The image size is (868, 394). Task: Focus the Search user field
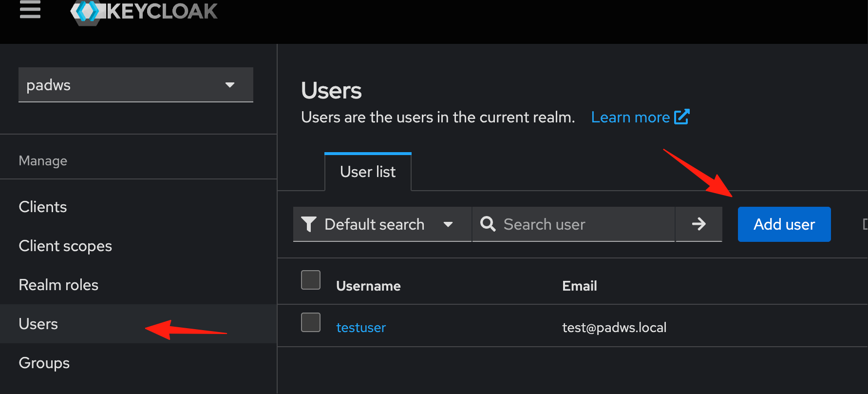(573, 224)
